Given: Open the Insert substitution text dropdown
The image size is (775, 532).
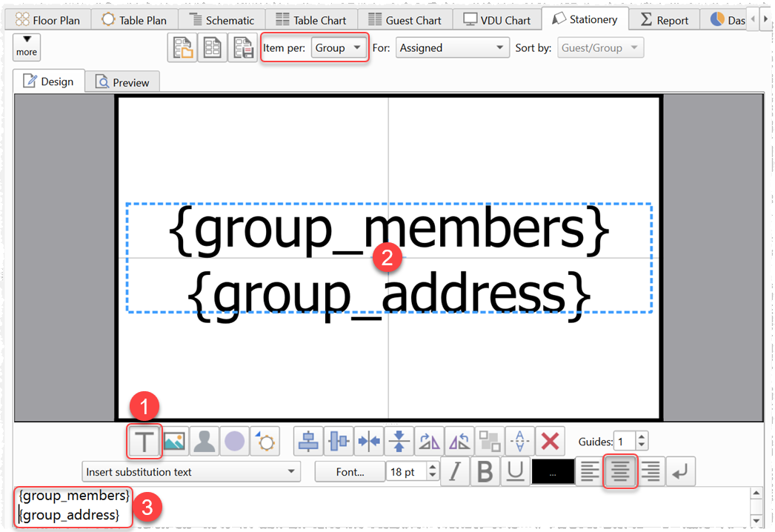Looking at the screenshot, I should (190, 471).
